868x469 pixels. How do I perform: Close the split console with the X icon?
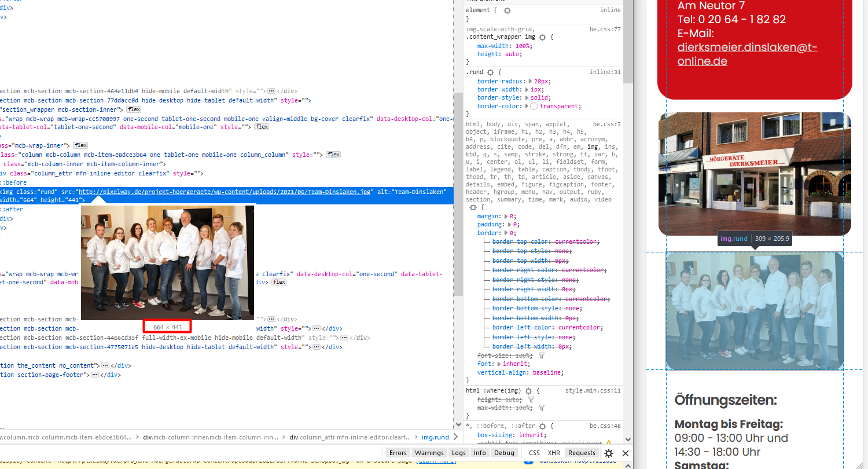(626, 453)
